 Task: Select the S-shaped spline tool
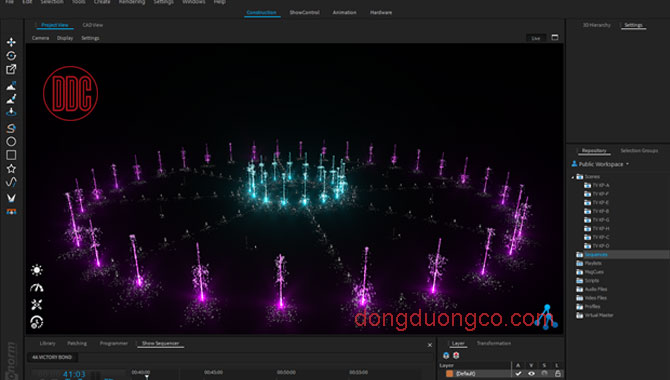11,128
